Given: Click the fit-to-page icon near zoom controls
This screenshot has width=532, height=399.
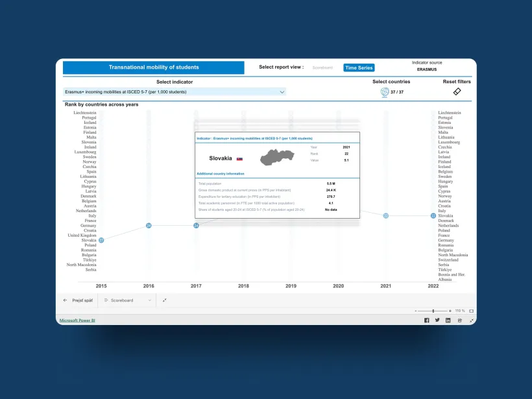Looking at the screenshot, I should click(x=472, y=311).
